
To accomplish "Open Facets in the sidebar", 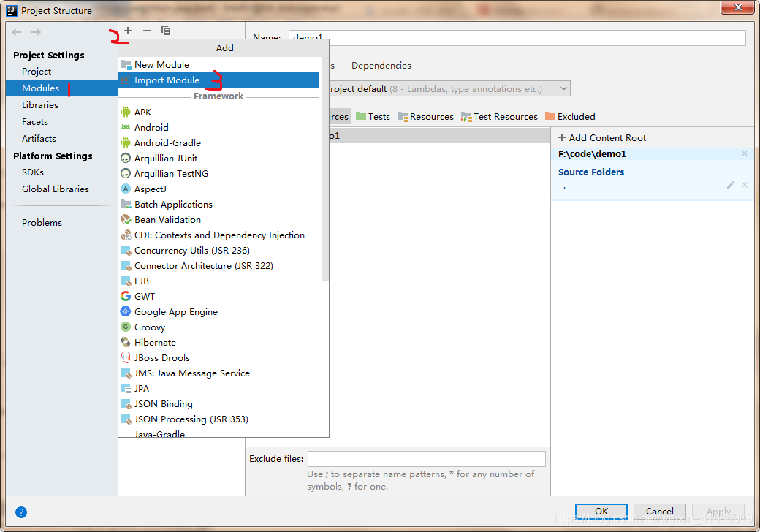I will coord(35,121).
